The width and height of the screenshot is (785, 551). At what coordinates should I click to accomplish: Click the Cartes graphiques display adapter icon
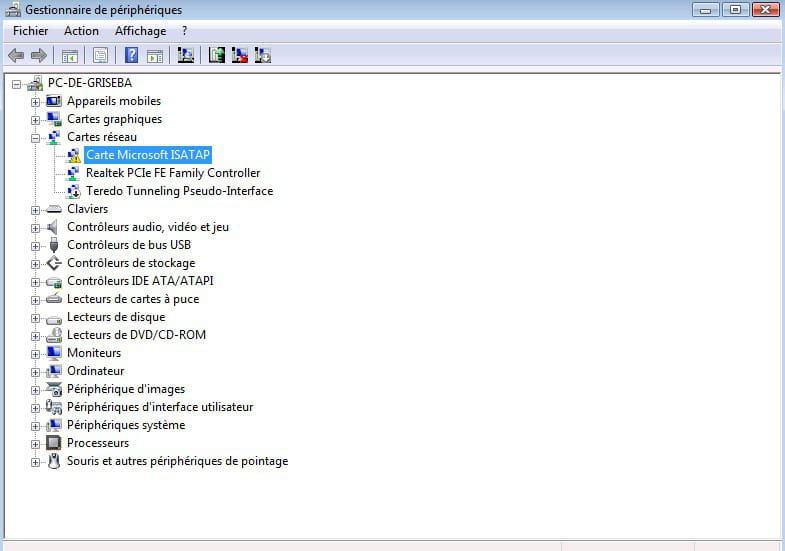pyautogui.click(x=54, y=119)
